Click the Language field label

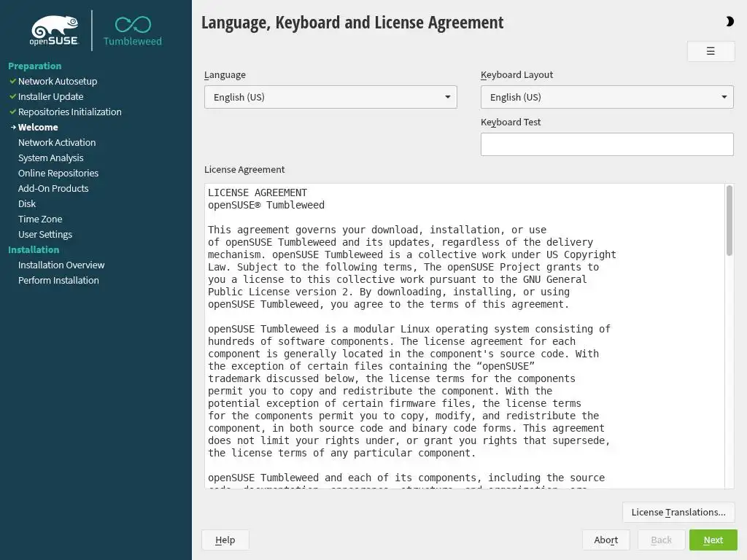point(225,75)
